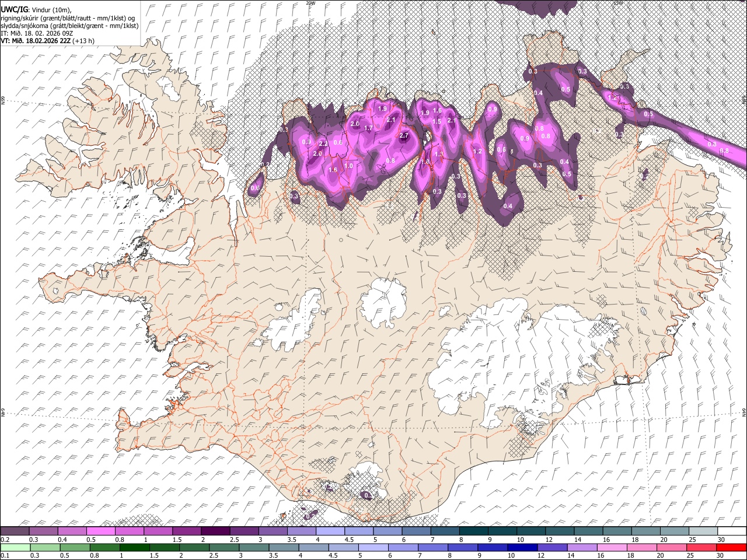747x560 pixels.
Task: Select the dark teal 8 swatch, upper legend row
Action: coord(474,531)
